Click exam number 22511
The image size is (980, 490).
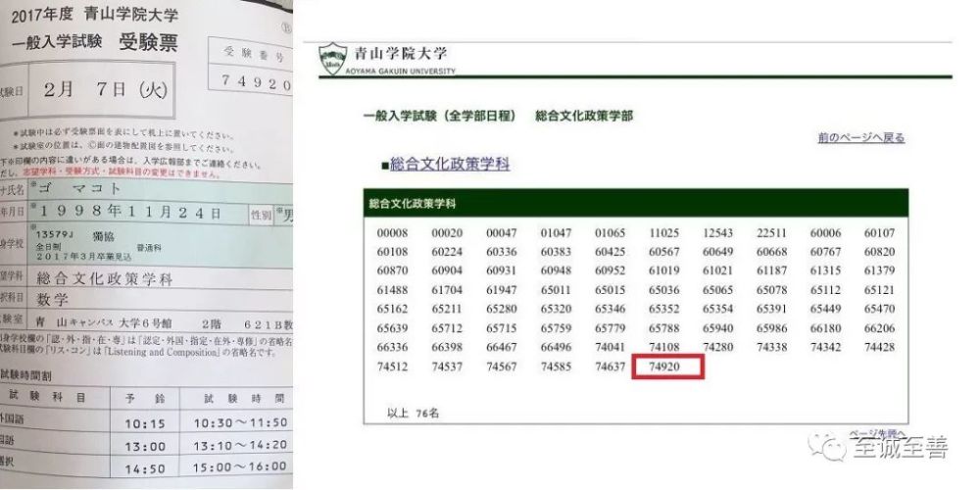point(771,233)
